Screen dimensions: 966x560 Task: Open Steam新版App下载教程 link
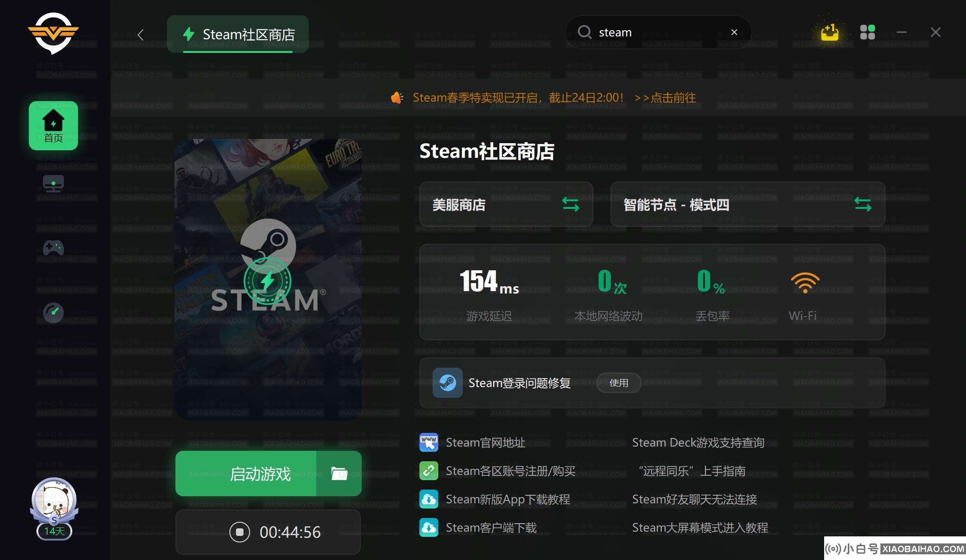click(x=508, y=500)
